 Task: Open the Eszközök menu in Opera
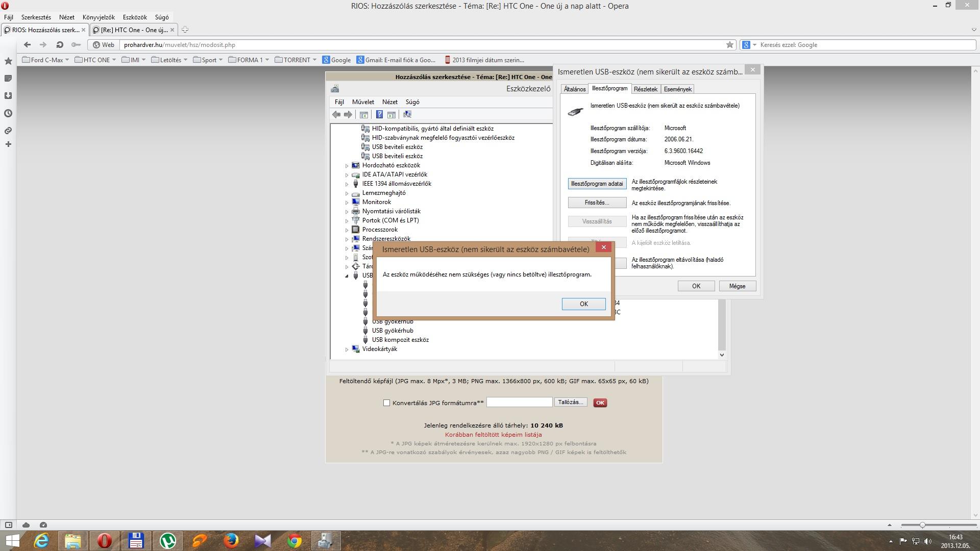135,17
